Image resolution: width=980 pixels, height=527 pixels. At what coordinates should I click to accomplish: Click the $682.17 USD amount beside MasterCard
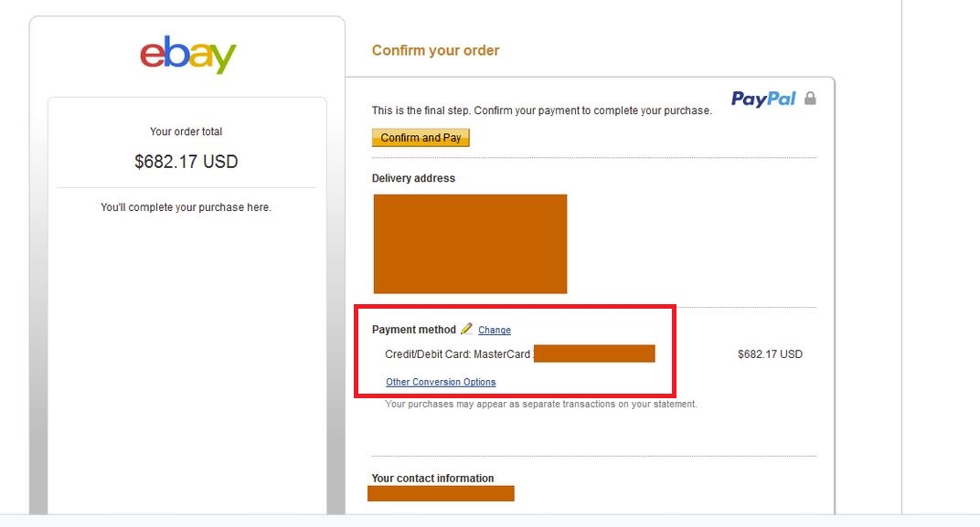tap(770, 354)
